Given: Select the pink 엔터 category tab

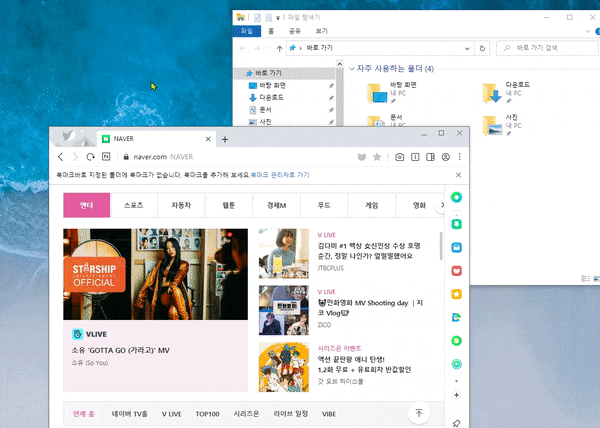Looking at the screenshot, I should 86,205.
